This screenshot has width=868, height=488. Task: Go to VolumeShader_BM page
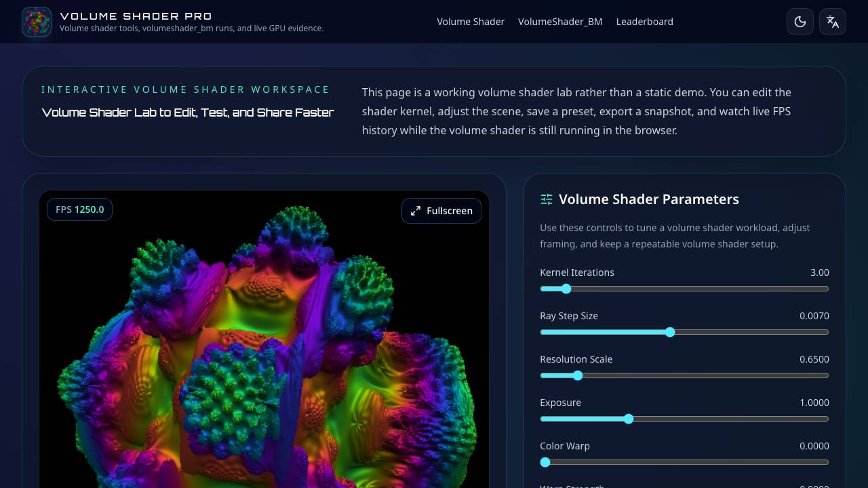pyautogui.click(x=560, y=22)
